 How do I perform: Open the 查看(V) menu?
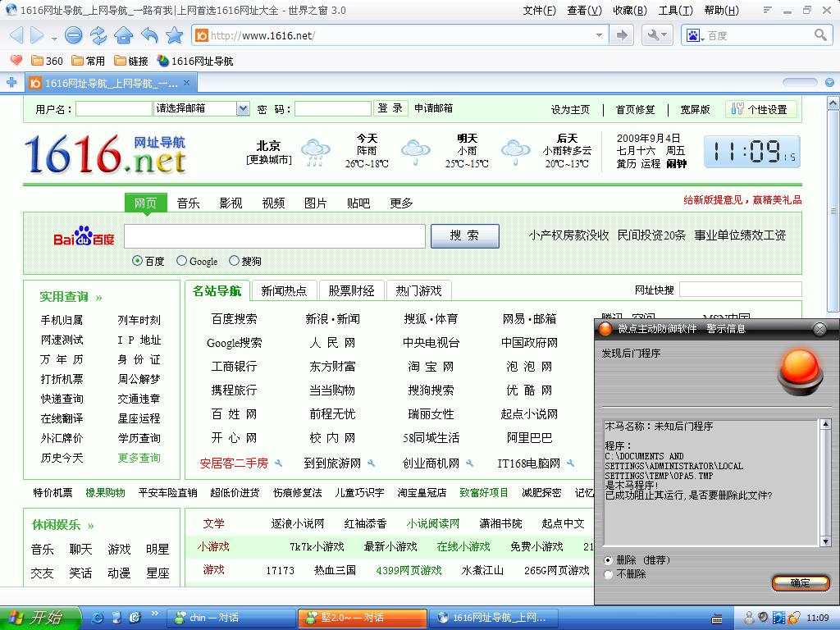[584, 10]
